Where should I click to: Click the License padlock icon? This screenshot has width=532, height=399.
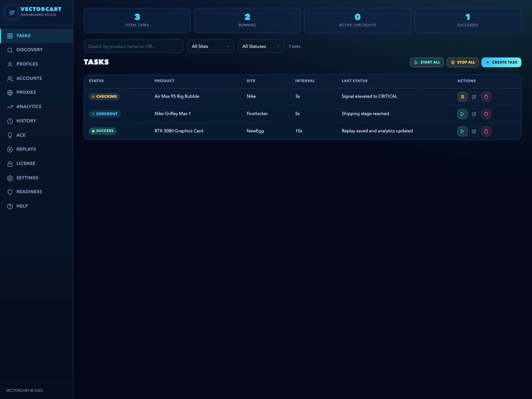click(x=10, y=163)
